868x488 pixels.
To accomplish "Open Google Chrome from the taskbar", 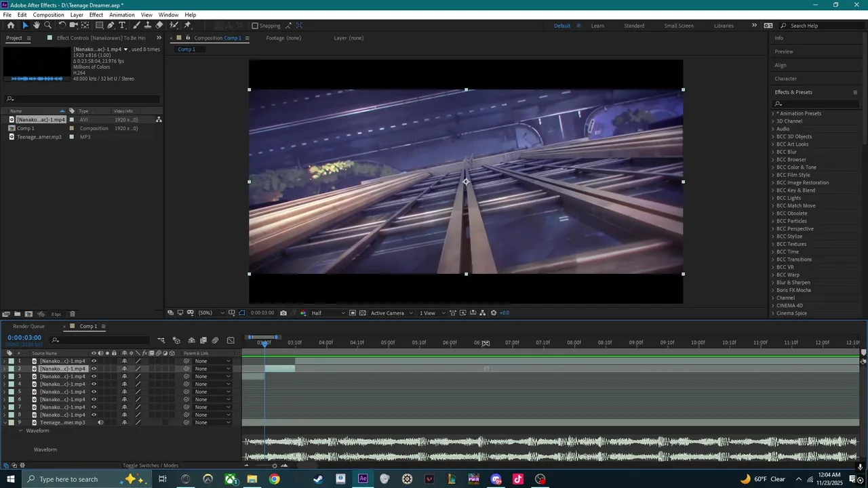I will click(x=274, y=479).
